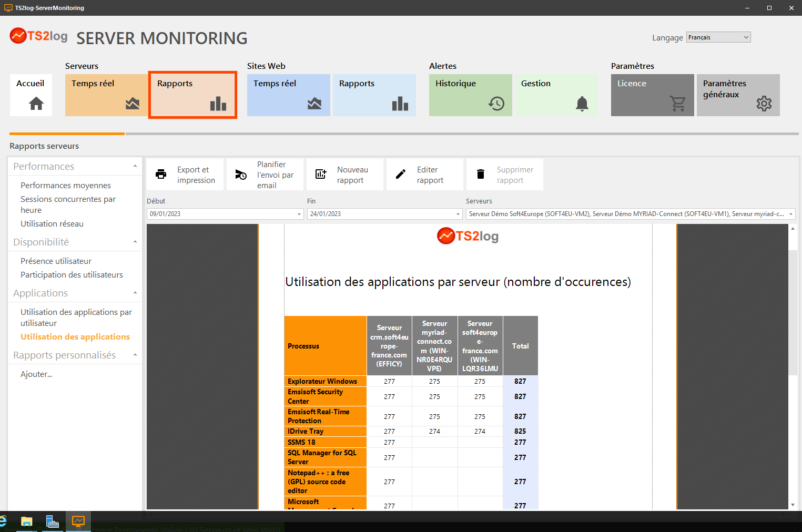Select Participation des utilisateurs report
This screenshot has width=802, height=532.
coord(72,275)
